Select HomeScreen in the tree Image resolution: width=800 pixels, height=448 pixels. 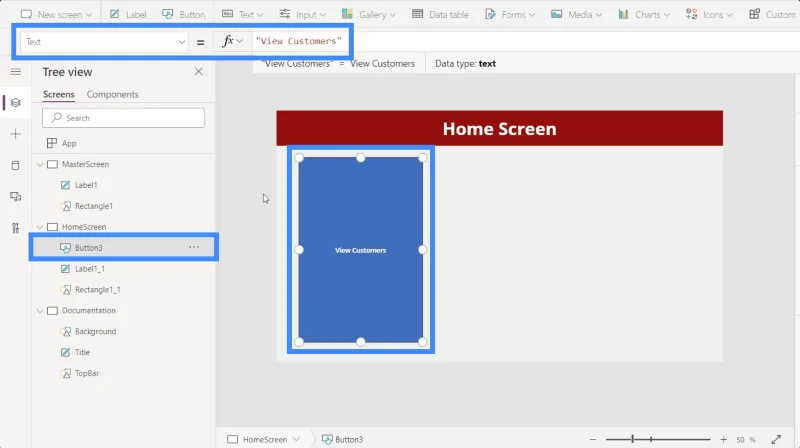[x=84, y=227]
